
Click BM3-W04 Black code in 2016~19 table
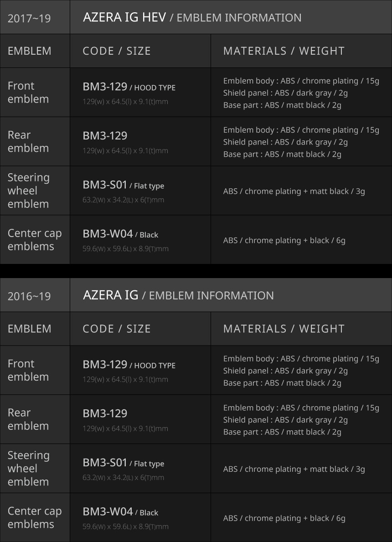(120, 512)
